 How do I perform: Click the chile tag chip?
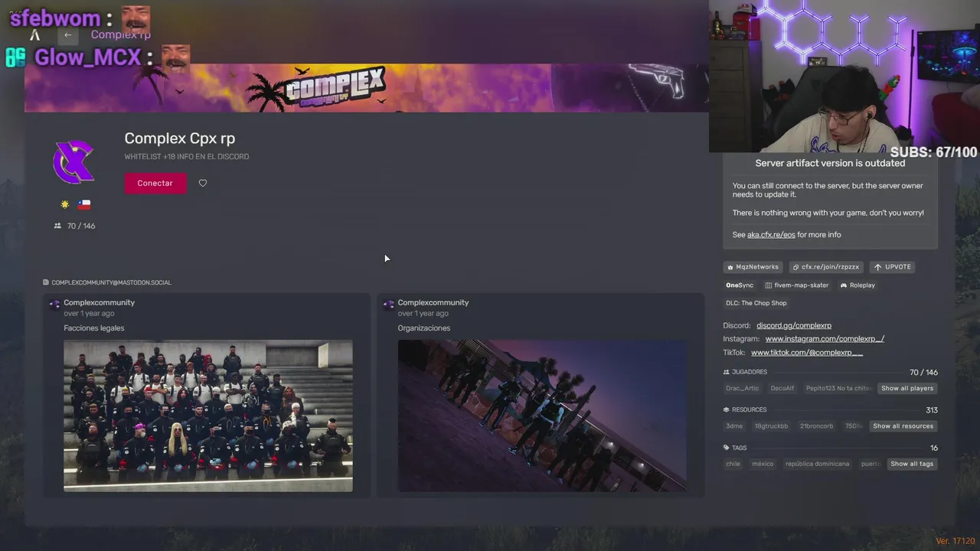pyautogui.click(x=733, y=464)
